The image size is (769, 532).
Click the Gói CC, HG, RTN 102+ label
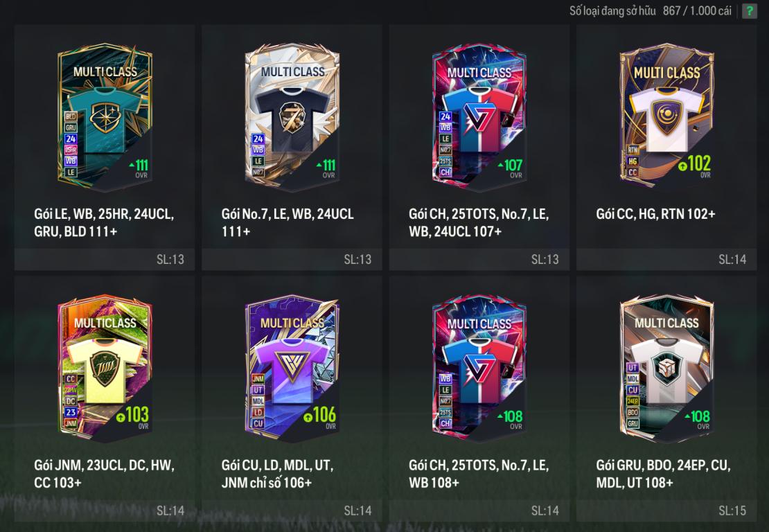(655, 214)
